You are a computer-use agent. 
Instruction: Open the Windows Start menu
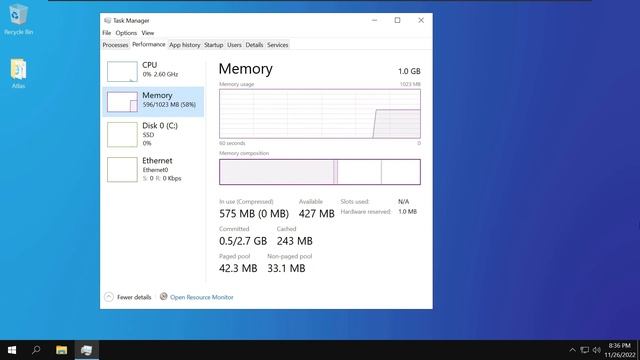(x=12, y=350)
